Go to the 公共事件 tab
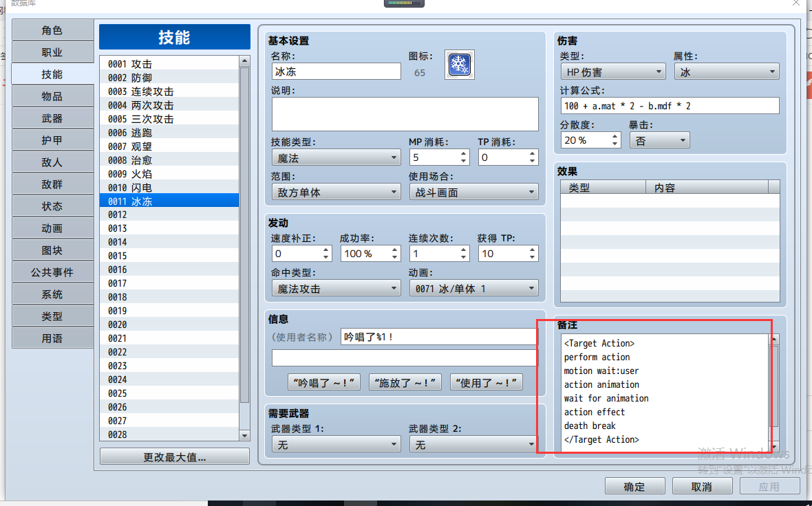Screen dimensions: 812x506 click(x=52, y=272)
